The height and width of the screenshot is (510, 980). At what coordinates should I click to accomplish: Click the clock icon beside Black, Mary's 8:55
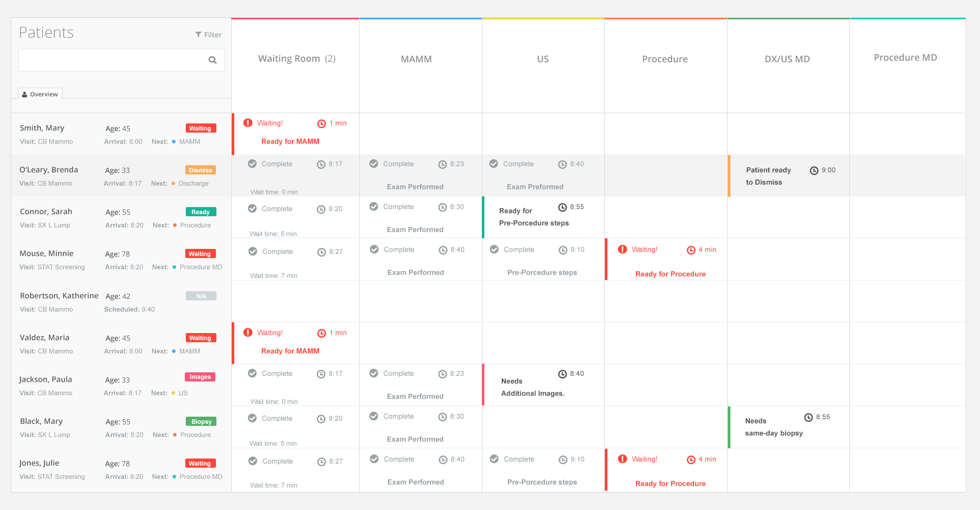[808, 417]
